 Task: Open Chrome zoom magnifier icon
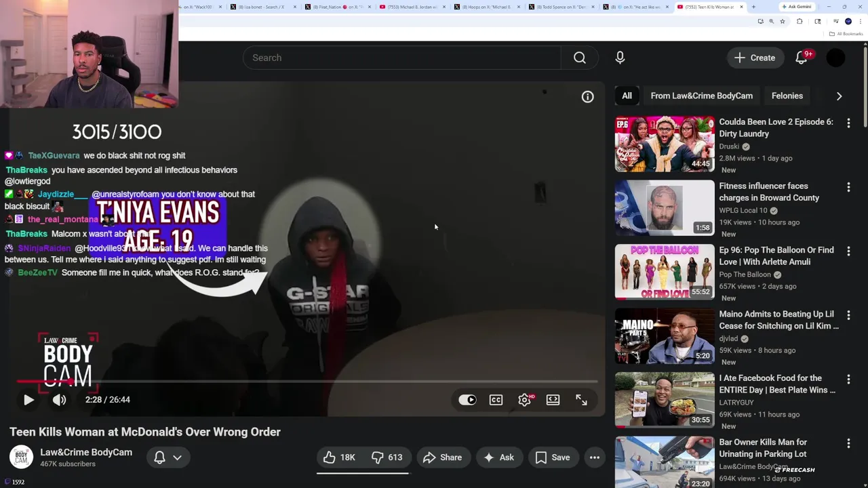771,22
